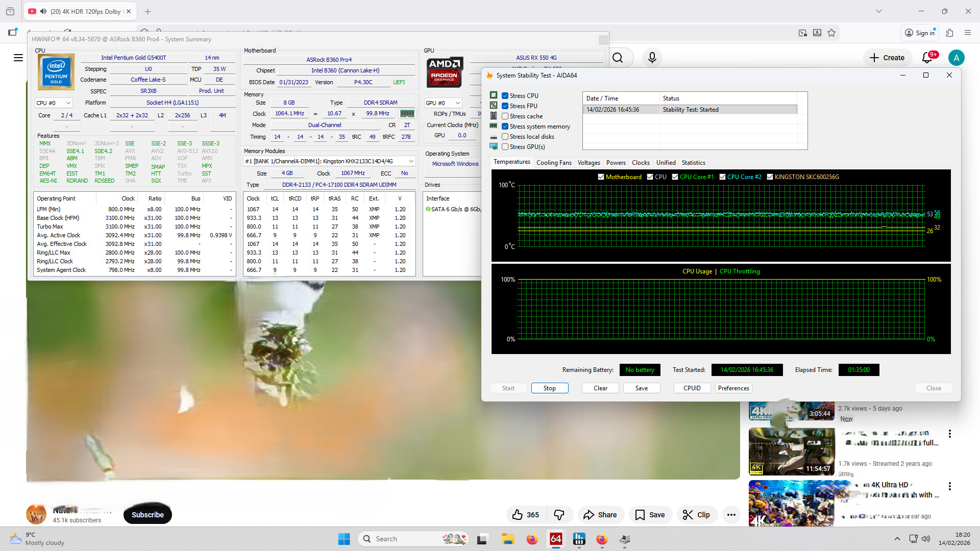Viewport: 980px width, 551px height.
Task: Uncheck the Stress FPU option
Action: [505, 106]
